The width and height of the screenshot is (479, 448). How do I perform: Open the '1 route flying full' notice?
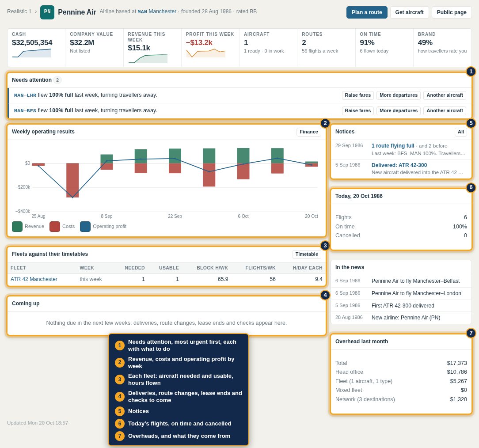pos(393,146)
